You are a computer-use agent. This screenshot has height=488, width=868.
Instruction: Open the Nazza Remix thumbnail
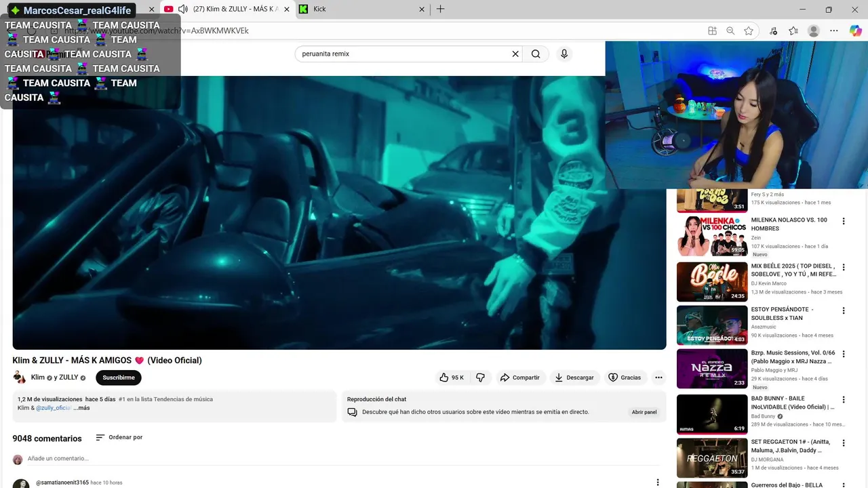[712, 369]
